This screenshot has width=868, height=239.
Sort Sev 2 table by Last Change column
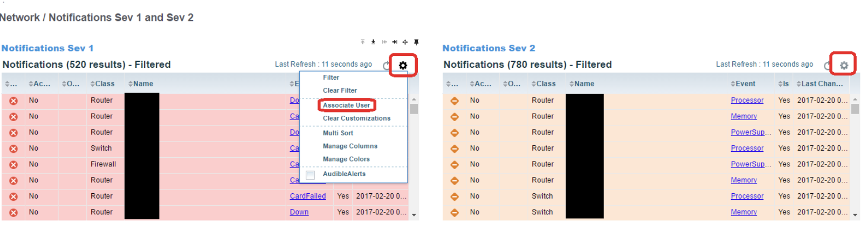pyautogui.click(x=819, y=84)
